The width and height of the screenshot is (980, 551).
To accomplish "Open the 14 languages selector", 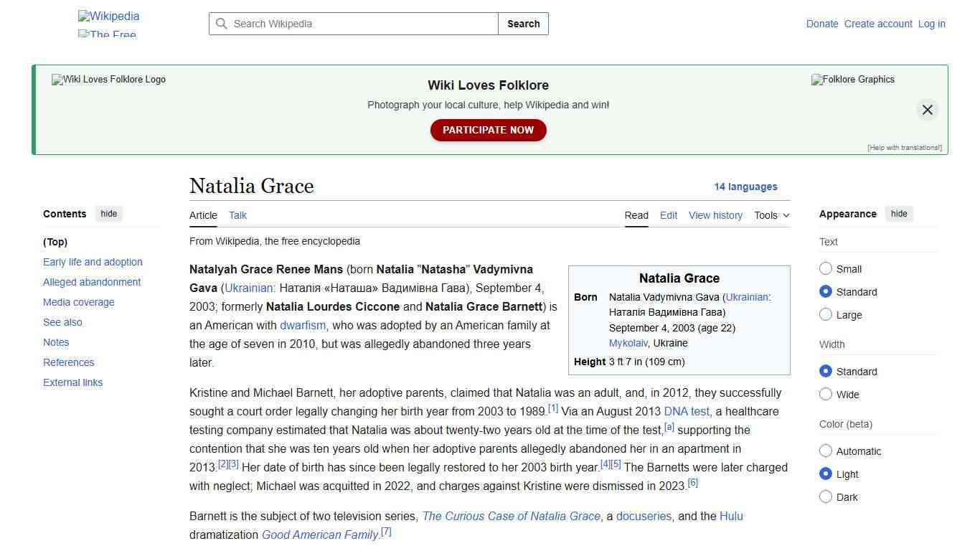I will click(x=745, y=187).
